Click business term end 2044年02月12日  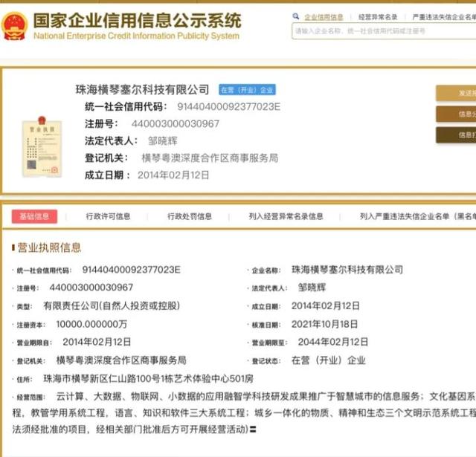[x=333, y=342]
